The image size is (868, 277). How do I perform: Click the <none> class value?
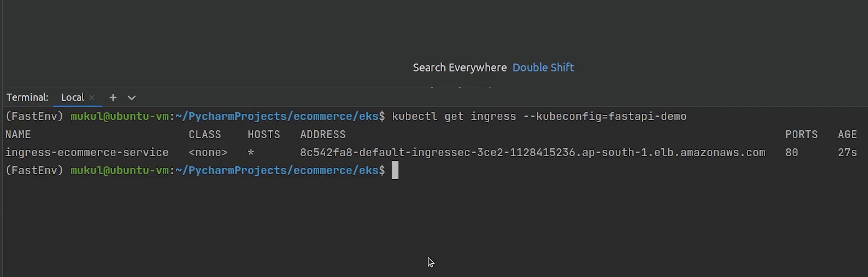click(x=208, y=153)
